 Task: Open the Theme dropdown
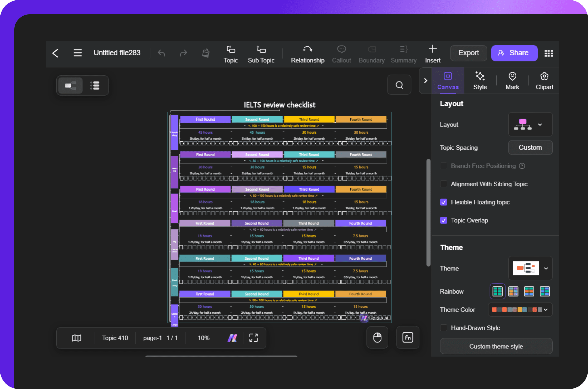(x=530, y=268)
